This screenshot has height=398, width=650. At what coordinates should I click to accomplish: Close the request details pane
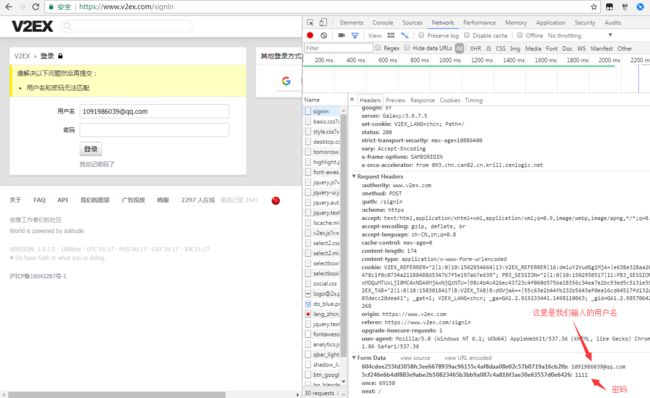[x=352, y=100]
